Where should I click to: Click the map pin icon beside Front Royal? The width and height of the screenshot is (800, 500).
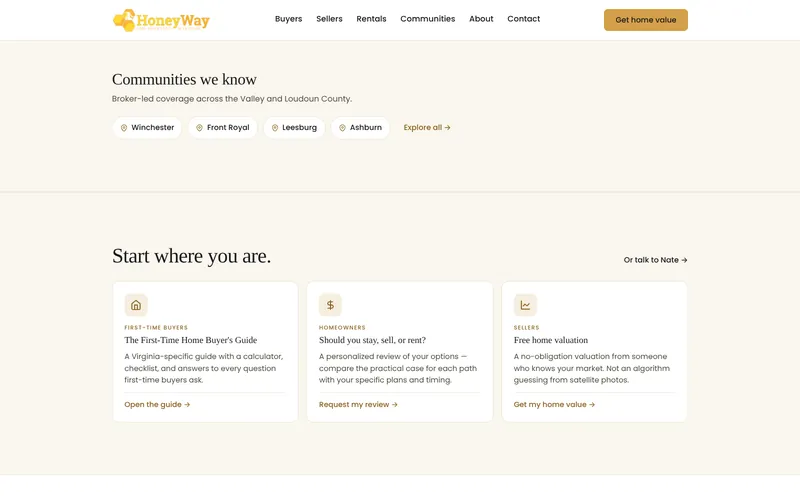coord(199,128)
